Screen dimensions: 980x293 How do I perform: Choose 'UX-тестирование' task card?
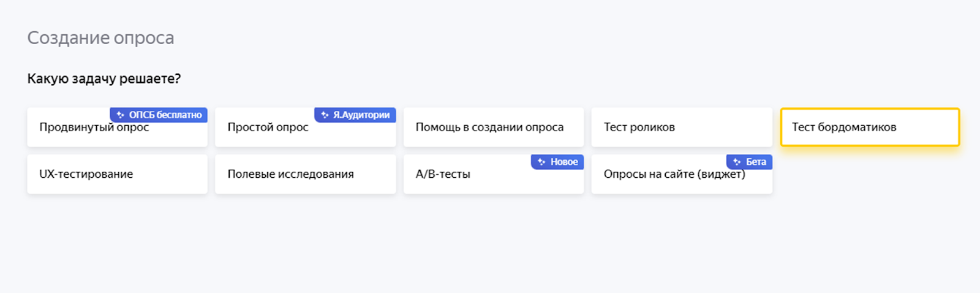pyautogui.click(x=86, y=174)
